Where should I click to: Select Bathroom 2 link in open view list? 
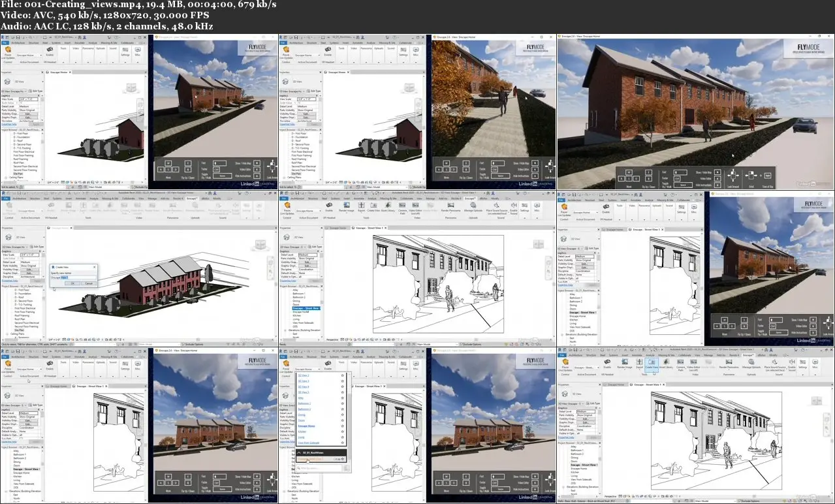coord(304,409)
